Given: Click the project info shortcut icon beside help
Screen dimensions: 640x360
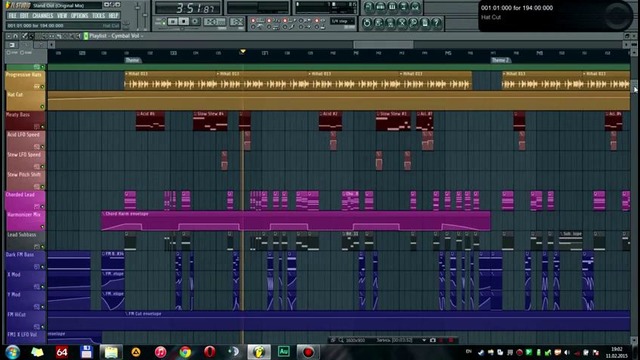Looking at the screenshot, I should click(425, 23).
